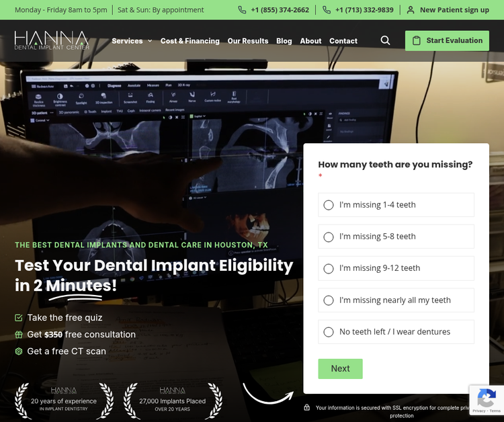
Task: Open the reCAPTCHA Privacy link
Action: [x=478, y=411]
